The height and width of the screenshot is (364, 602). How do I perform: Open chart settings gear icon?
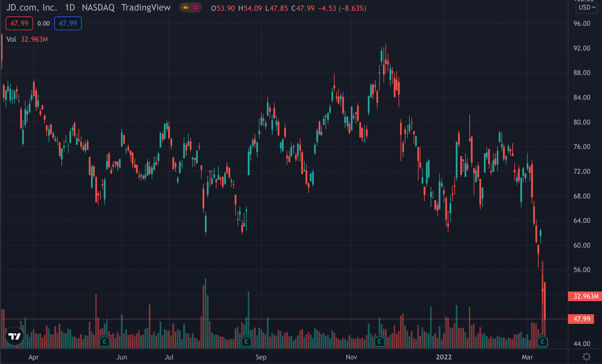[586, 356]
